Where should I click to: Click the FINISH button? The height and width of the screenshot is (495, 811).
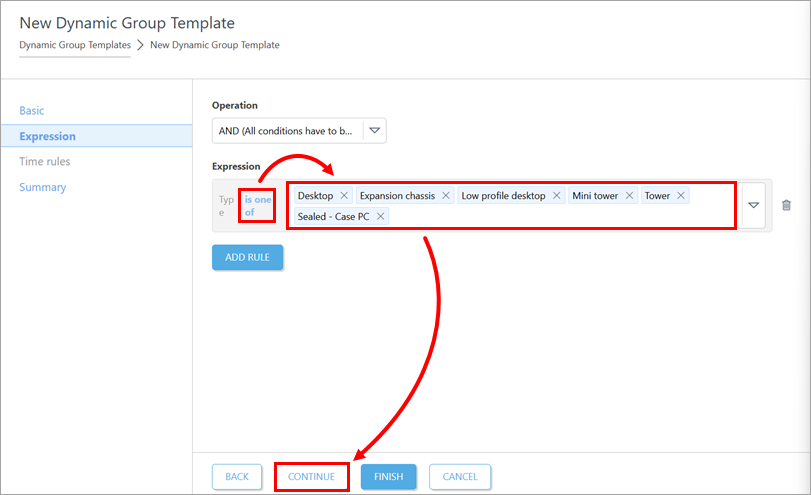[x=388, y=477]
